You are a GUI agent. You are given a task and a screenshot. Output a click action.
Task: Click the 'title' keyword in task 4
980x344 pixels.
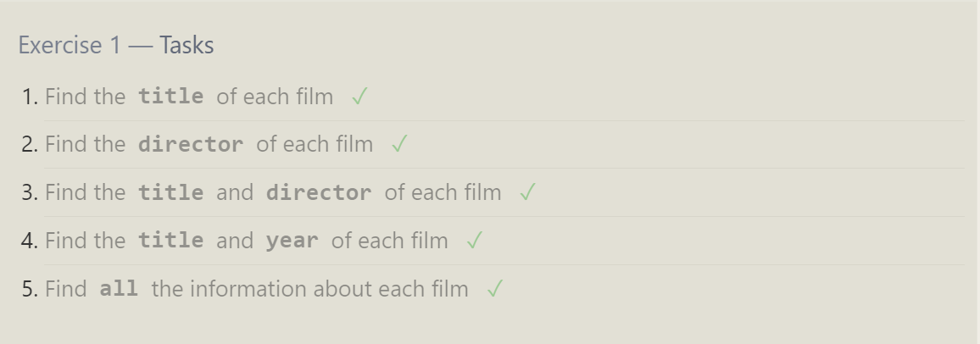(x=171, y=241)
